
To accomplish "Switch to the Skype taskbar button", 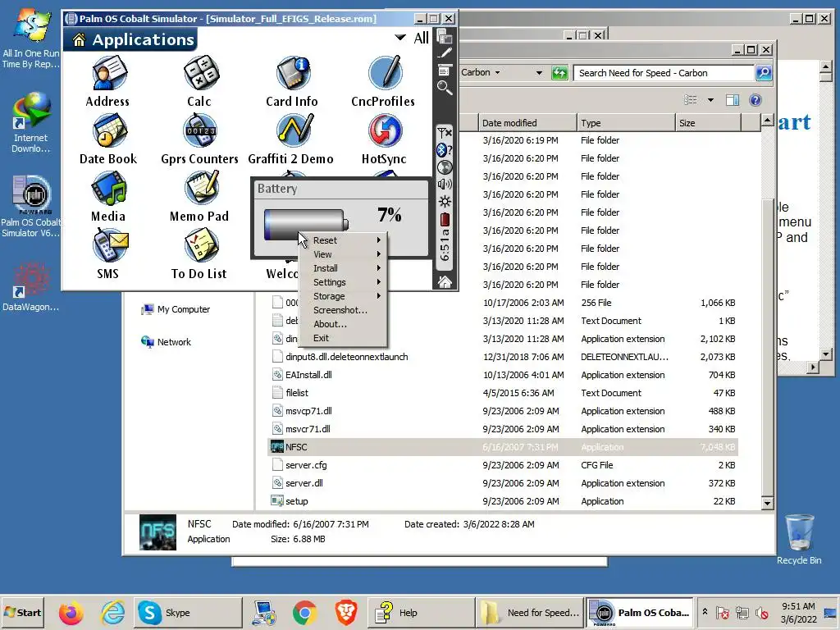I will (x=186, y=612).
